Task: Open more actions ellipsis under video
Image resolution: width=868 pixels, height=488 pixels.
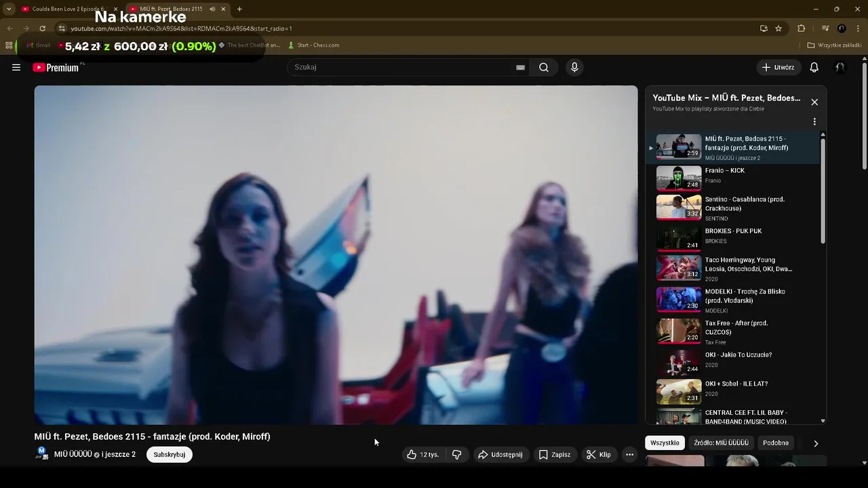Action: point(629,455)
